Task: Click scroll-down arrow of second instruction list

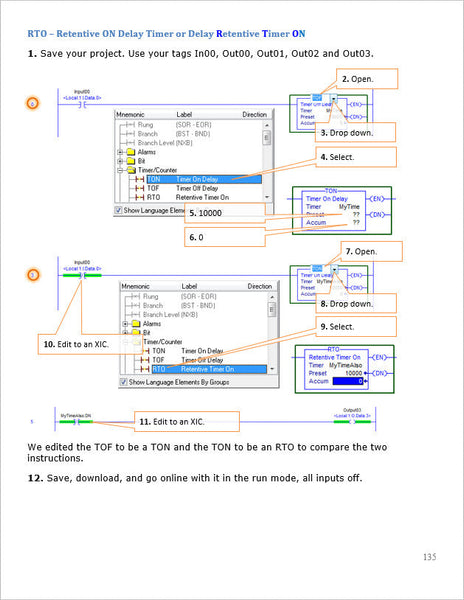Action: (272, 369)
